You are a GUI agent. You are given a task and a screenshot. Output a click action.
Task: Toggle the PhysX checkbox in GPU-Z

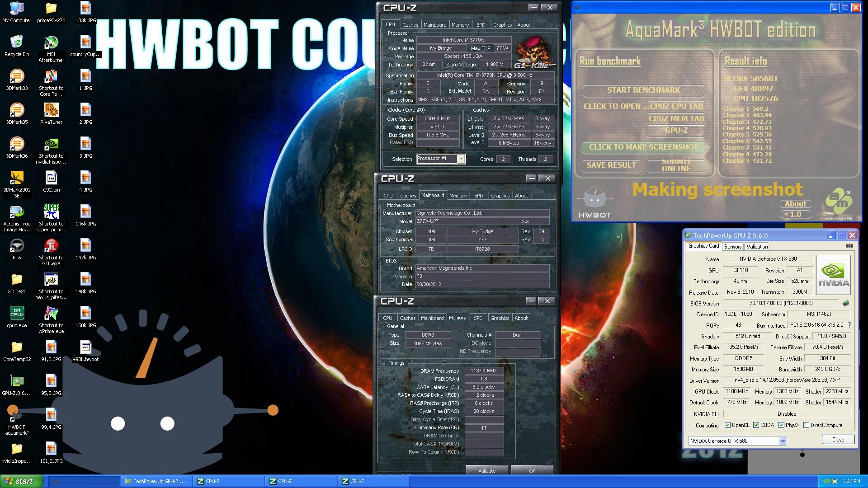click(781, 425)
